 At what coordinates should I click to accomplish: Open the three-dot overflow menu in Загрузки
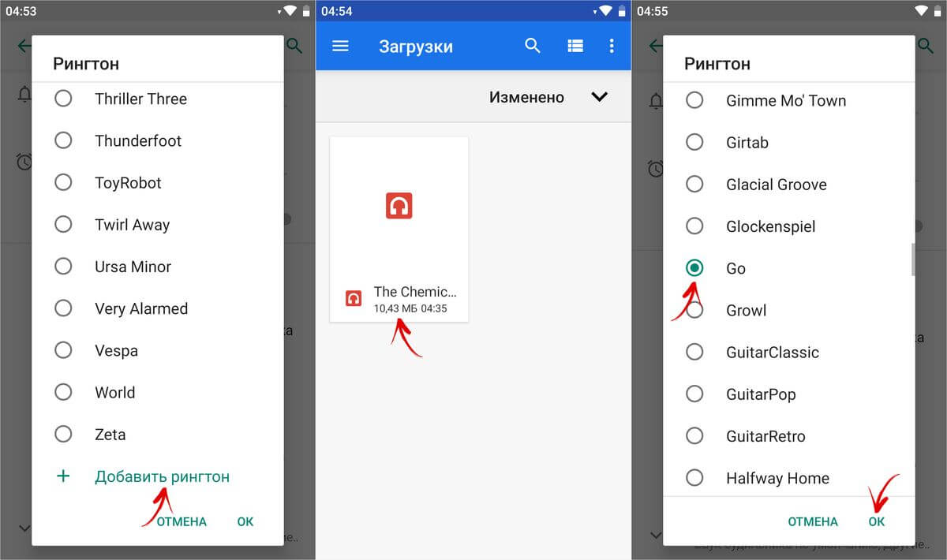[612, 46]
